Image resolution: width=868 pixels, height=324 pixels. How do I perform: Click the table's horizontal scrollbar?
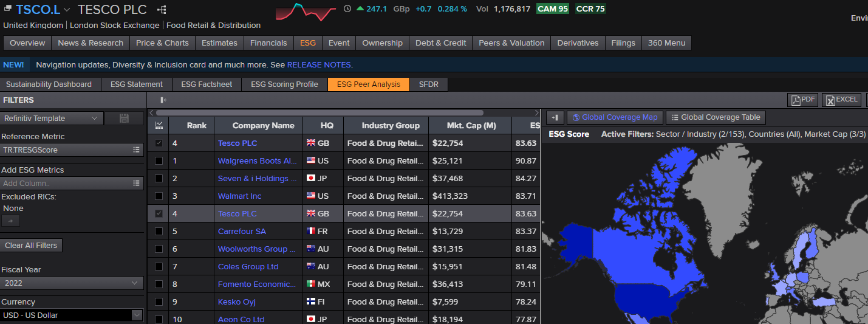pos(320,112)
